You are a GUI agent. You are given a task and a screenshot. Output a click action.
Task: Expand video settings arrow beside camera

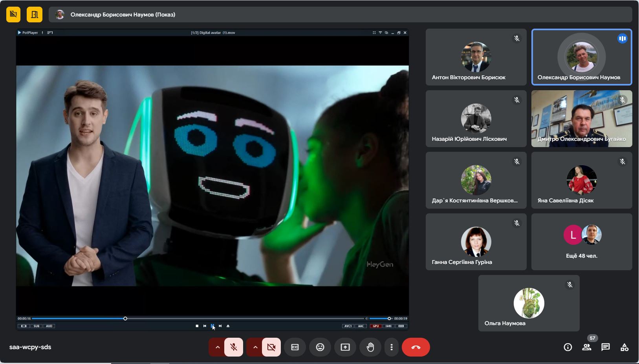pyautogui.click(x=255, y=347)
